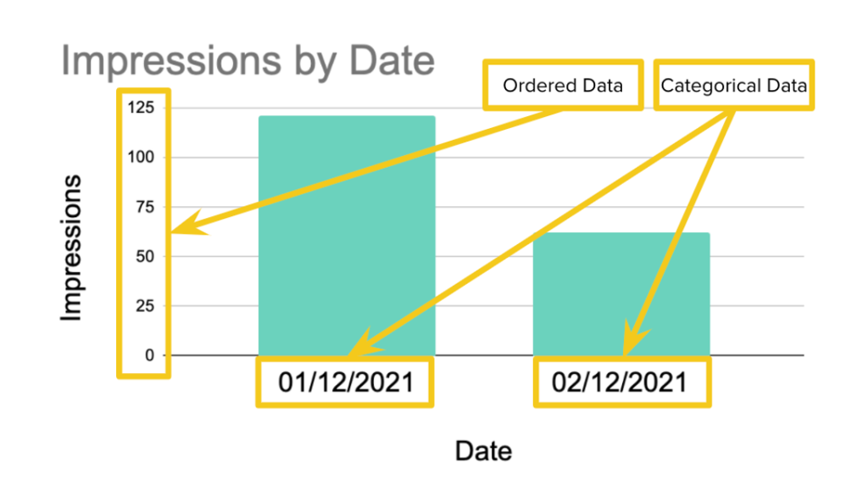The height and width of the screenshot is (502, 868).
Task: Select the 'Ordered Data' label box
Action: pos(563,86)
